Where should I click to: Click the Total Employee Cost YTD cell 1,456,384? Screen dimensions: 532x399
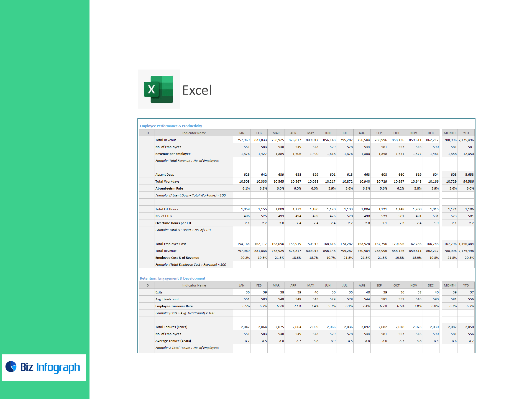click(x=466, y=244)
